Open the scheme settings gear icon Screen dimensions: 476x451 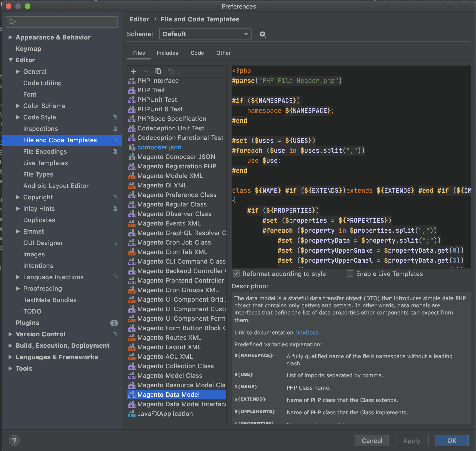pyautogui.click(x=262, y=34)
